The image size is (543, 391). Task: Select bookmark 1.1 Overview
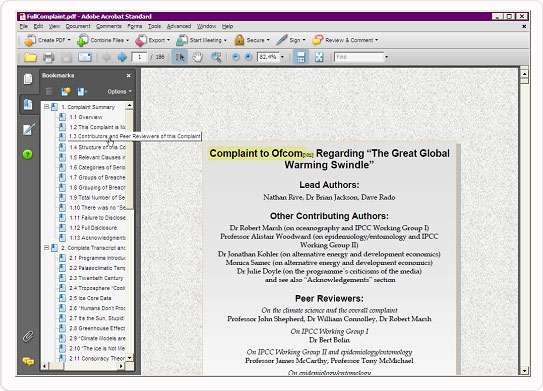coord(86,117)
